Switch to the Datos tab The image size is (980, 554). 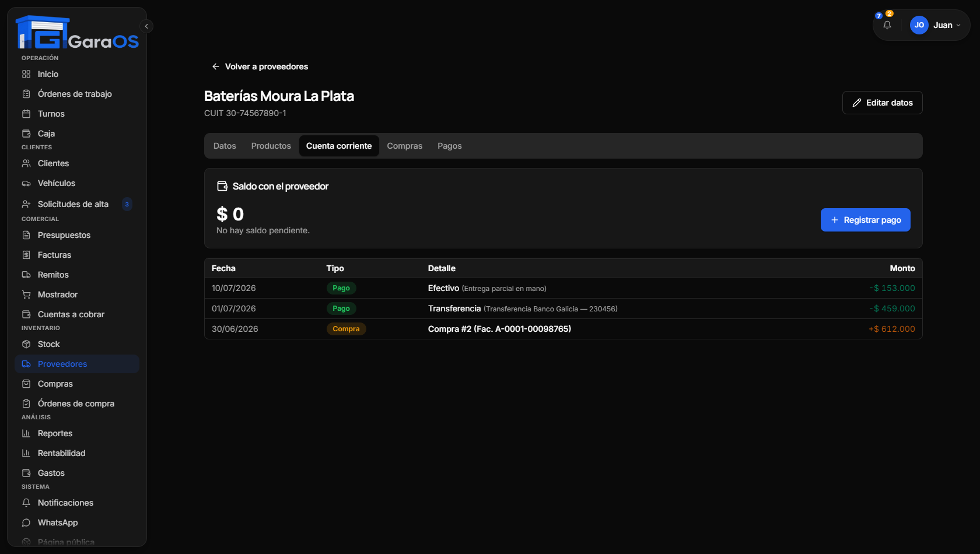coord(225,146)
